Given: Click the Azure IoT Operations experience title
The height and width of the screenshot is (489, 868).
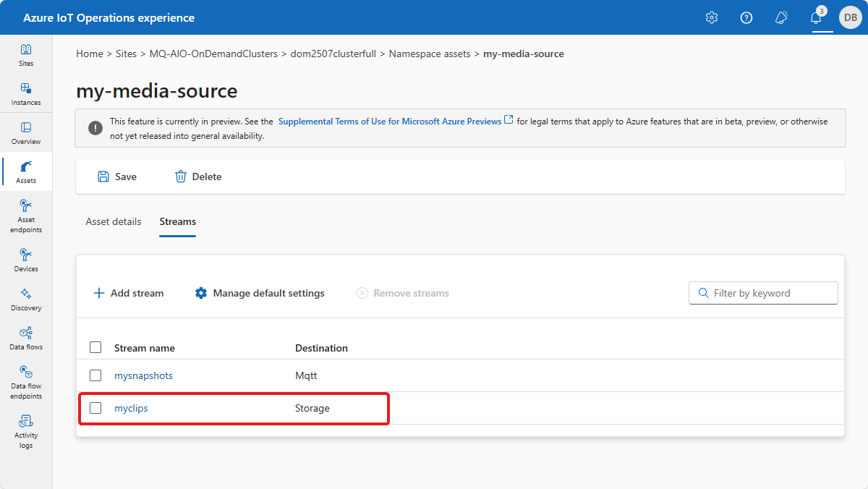Looking at the screenshot, I should [x=109, y=18].
